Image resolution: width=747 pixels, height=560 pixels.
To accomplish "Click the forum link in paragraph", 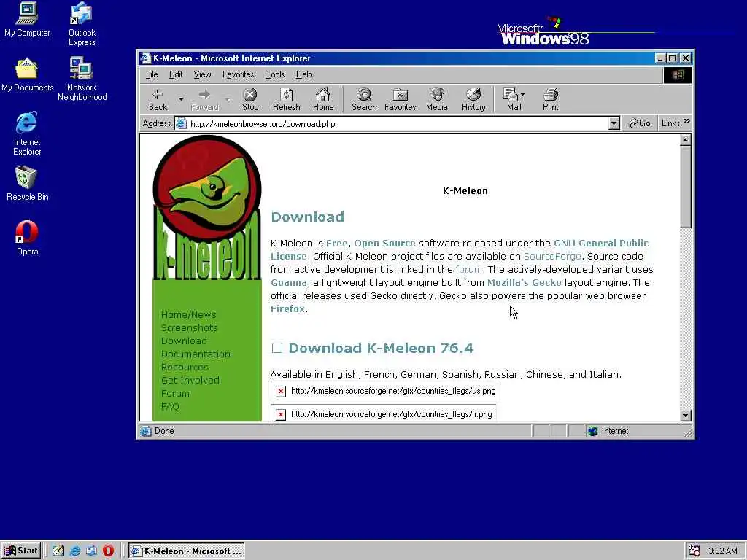I will point(468,269).
